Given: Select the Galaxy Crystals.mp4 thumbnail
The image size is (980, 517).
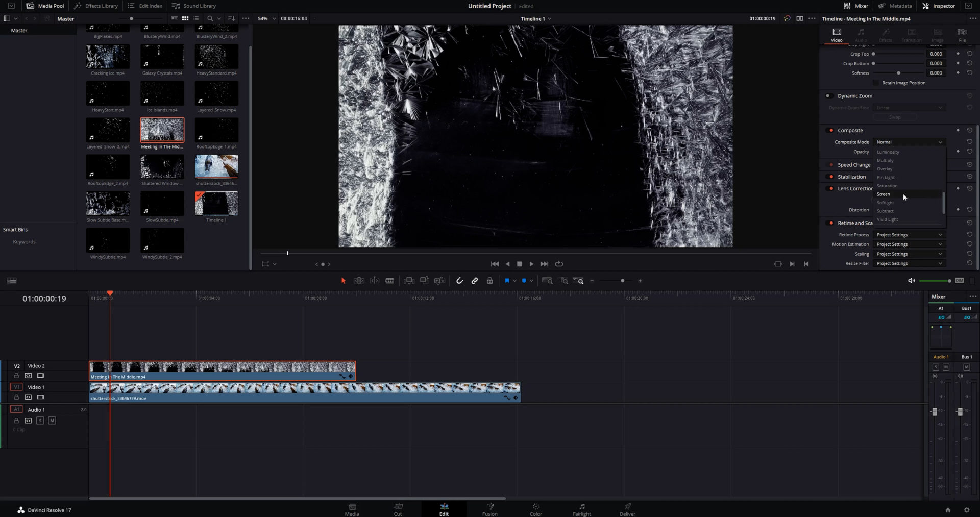Looking at the screenshot, I should pyautogui.click(x=162, y=56).
